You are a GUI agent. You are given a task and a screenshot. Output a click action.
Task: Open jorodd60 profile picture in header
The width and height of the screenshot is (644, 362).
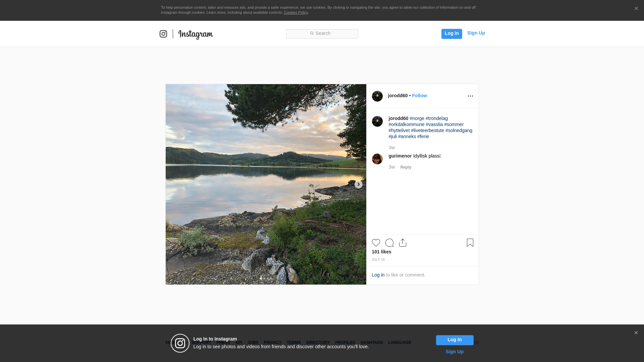(377, 96)
